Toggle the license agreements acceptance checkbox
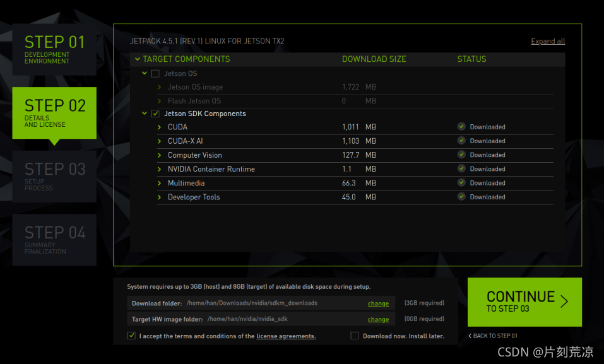Viewport: 604px width, 364px height. [x=131, y=336]
